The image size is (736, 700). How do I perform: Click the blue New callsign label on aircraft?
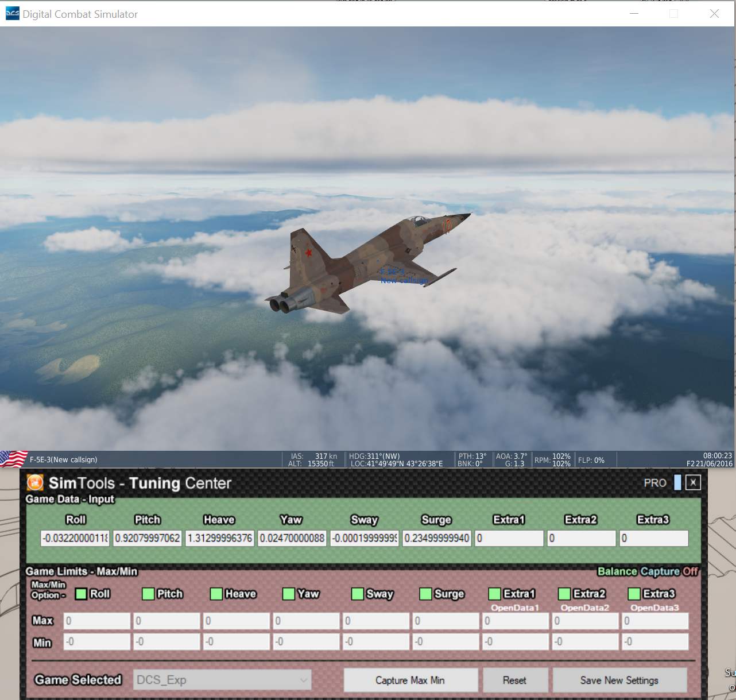(404, 280)
